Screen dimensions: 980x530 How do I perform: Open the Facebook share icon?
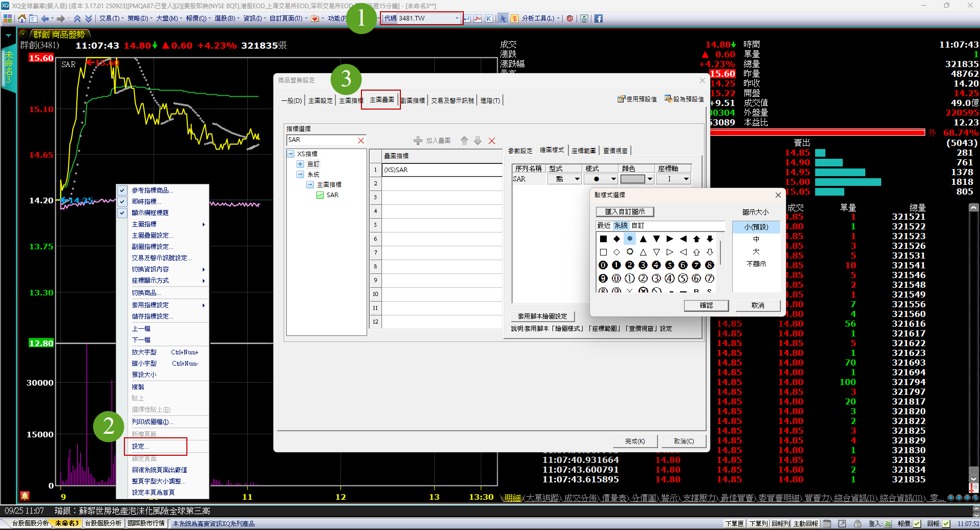point(598,18)
